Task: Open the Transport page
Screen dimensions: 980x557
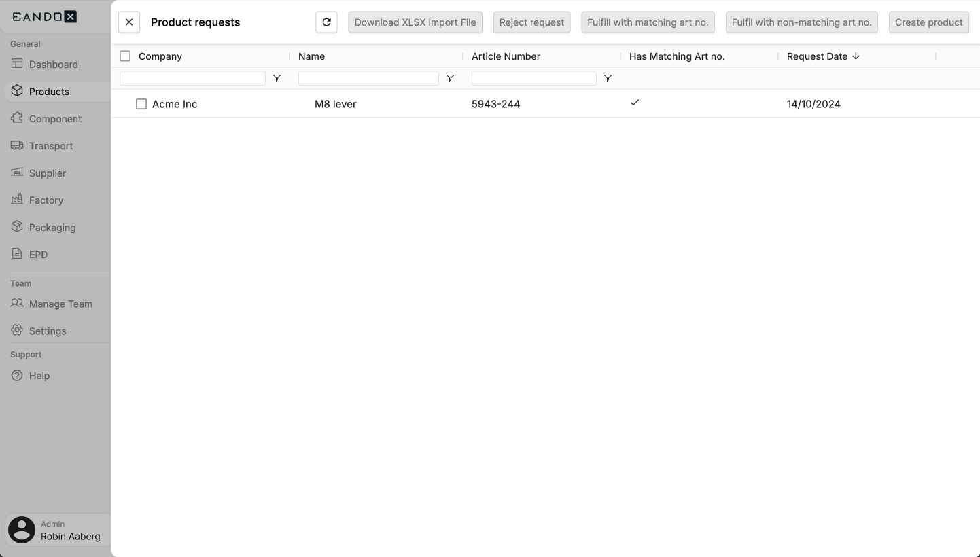Action: click(x=51, y=145)
